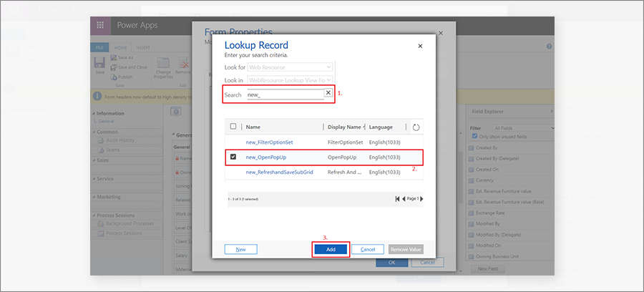Refresh the lookup results list
The width and height of the screenshot is (644, 292).
(x=416, y=127)
